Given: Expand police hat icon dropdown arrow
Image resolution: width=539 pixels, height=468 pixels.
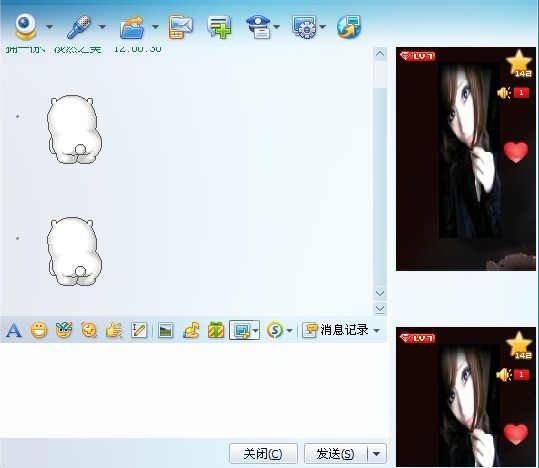Looking at the screenshot, I should click(x=276, y=26).
